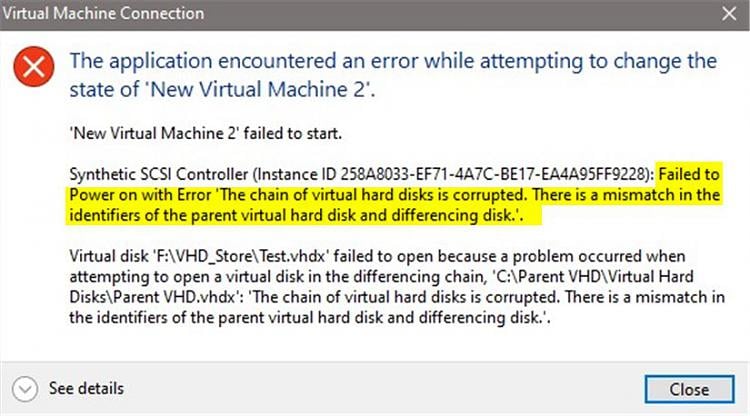Click the 'C:\Parent VHD\Virtual Hard' path text
750x416 pixels.
click(x=592, y=277)
